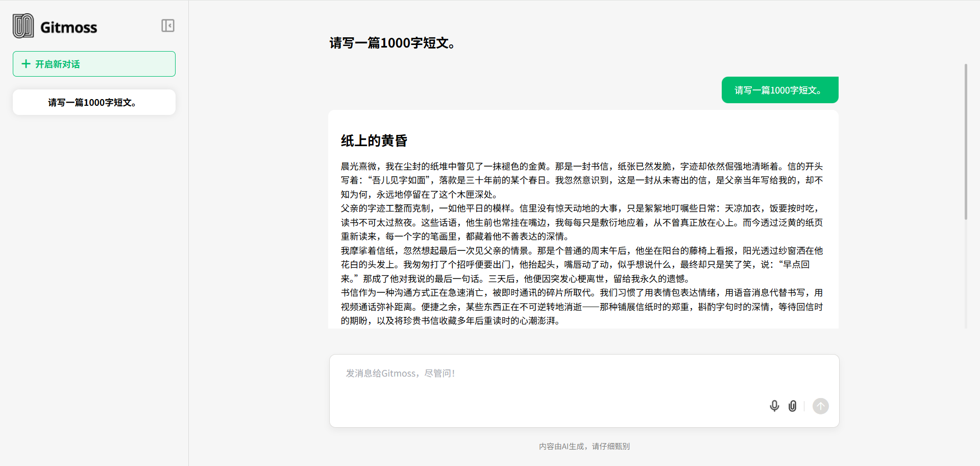This screenshot has width=980, height=466.
Task: Start a new chat via 开启新对话
Action: tap(94, 64)
